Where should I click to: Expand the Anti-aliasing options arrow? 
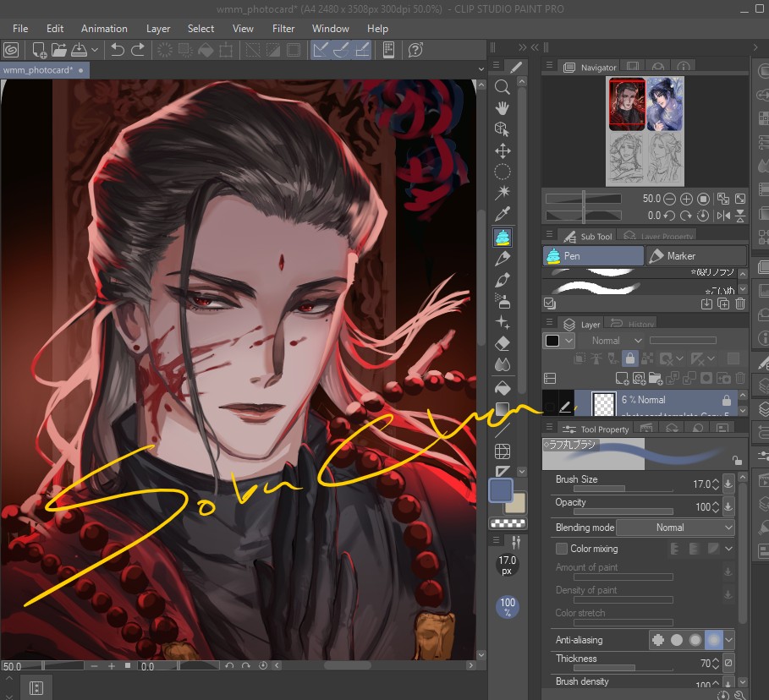729,640
